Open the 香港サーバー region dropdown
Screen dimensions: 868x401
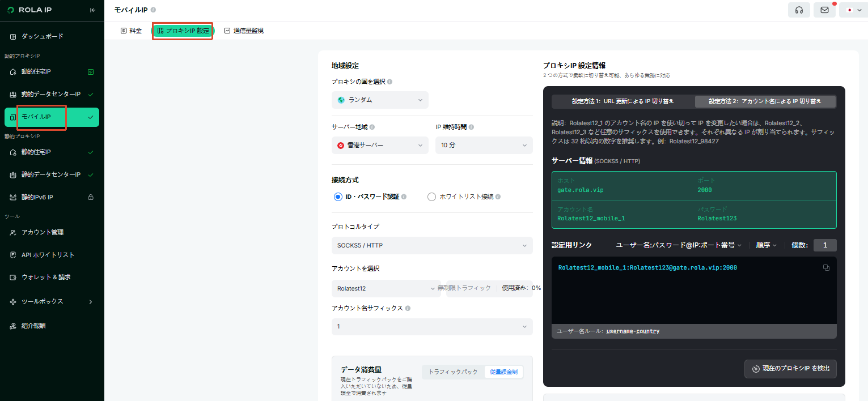pyautogui.click(x=380, y=145)
